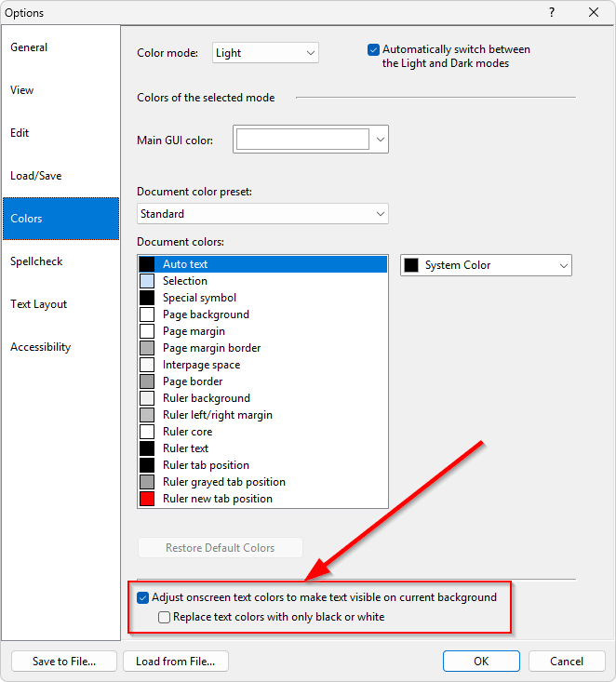This screenshot has width=616, height=682.
Task: Open the Text Layout options page
Action: 60,304
